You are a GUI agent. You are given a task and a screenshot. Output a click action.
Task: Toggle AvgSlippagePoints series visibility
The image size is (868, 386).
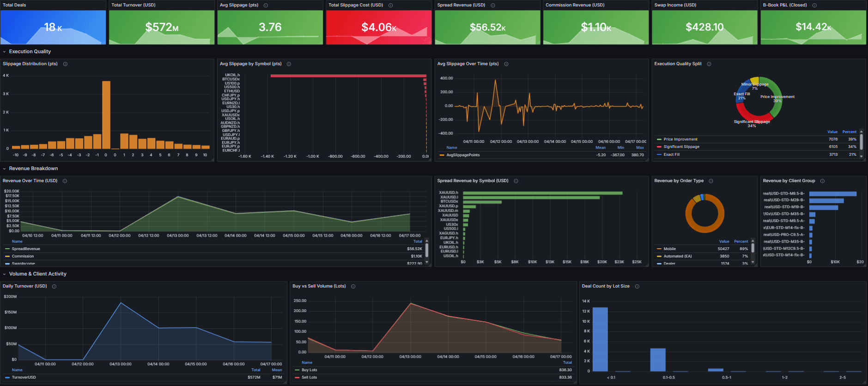click(463, 155)
